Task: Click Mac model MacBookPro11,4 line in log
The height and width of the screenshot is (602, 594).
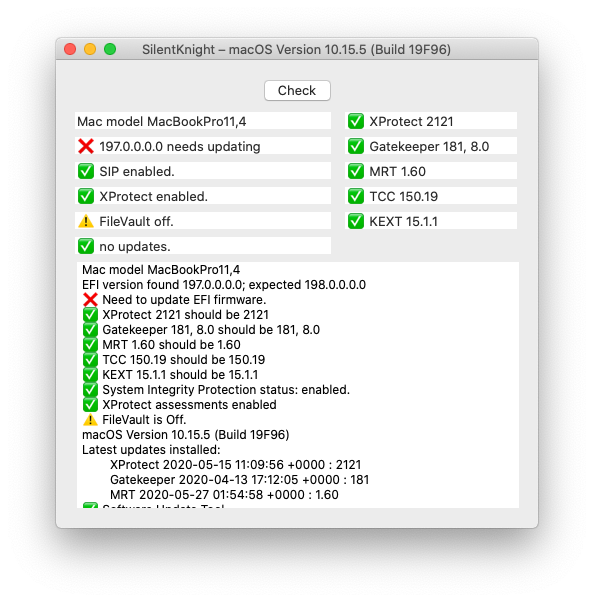Action: [161, 270]
